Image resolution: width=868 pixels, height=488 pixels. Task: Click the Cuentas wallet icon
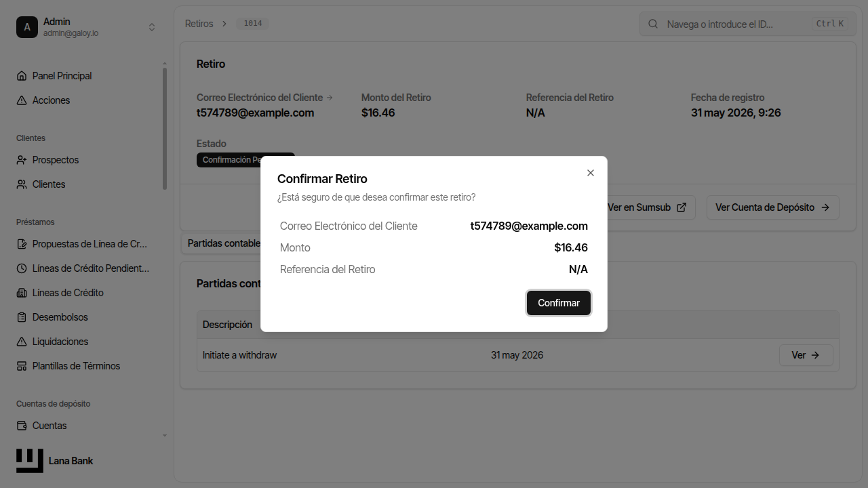(22, 426)
